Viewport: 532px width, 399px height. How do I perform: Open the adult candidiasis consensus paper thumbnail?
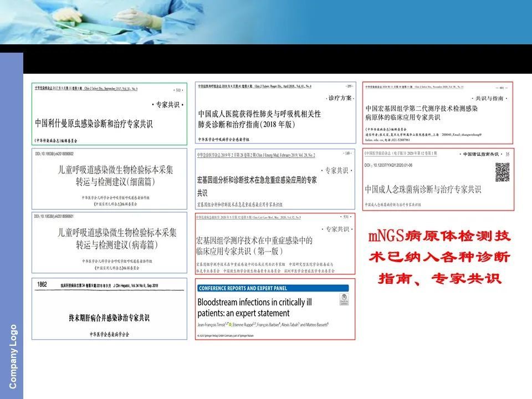pyautogui.click(x=438, y=179)
